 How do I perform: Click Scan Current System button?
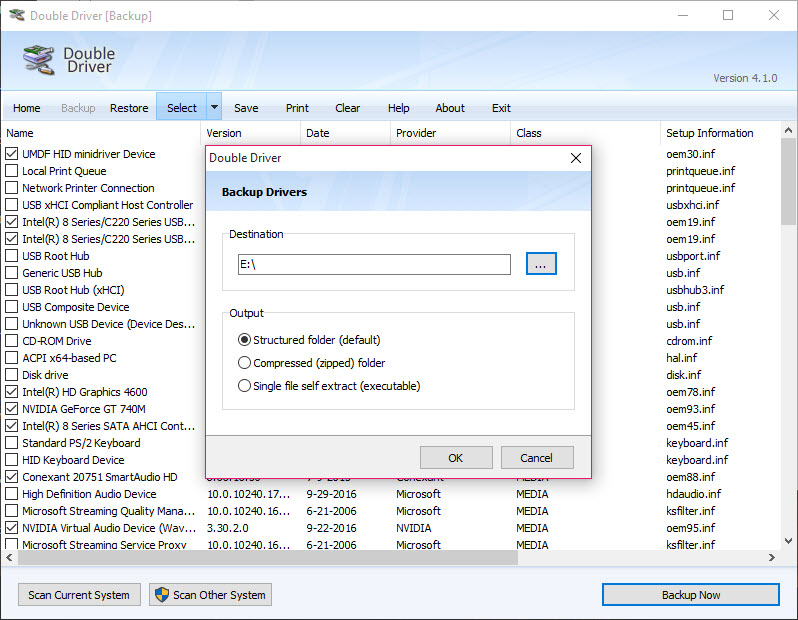(x=79, y=595)
